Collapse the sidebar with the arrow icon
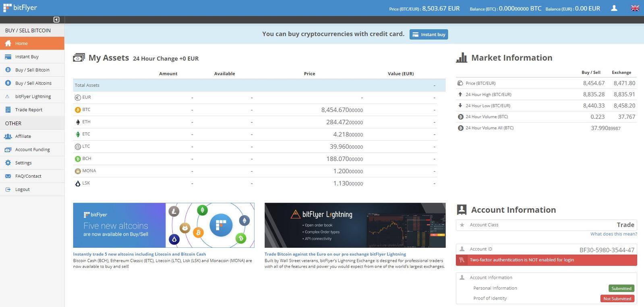 (x=56, y=19)
